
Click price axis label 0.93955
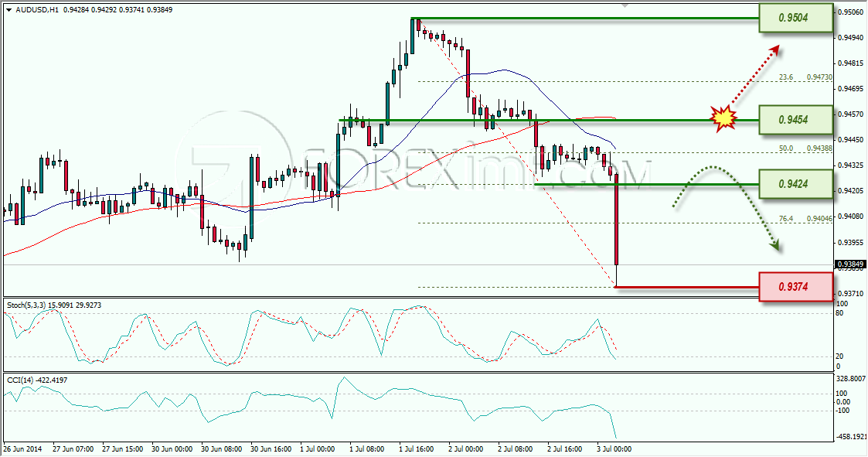tap(852, 243)
